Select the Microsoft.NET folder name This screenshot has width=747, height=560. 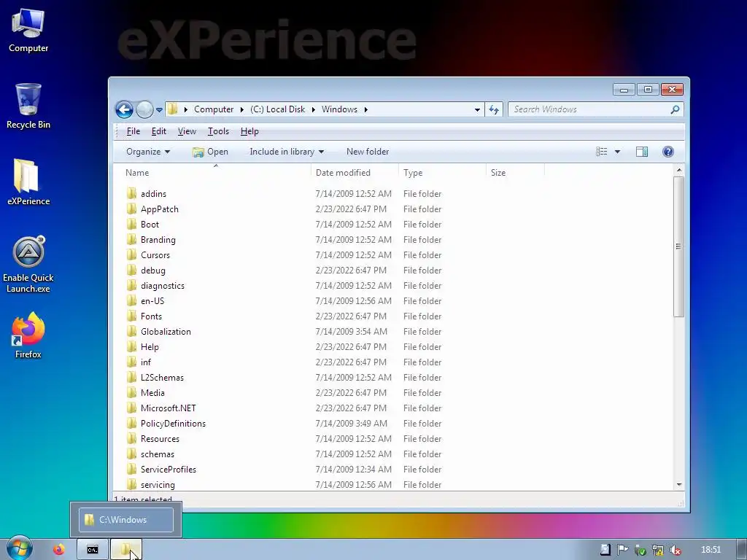(169, 408)
